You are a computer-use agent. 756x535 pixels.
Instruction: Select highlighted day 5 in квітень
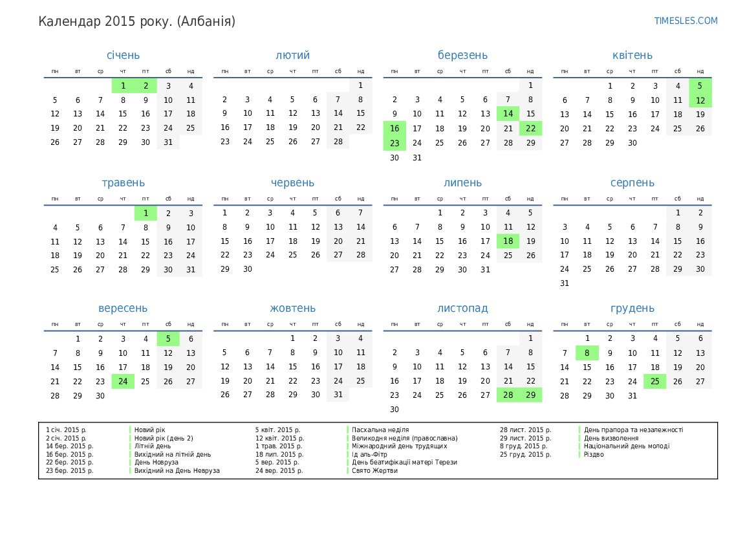coord(700,85)
